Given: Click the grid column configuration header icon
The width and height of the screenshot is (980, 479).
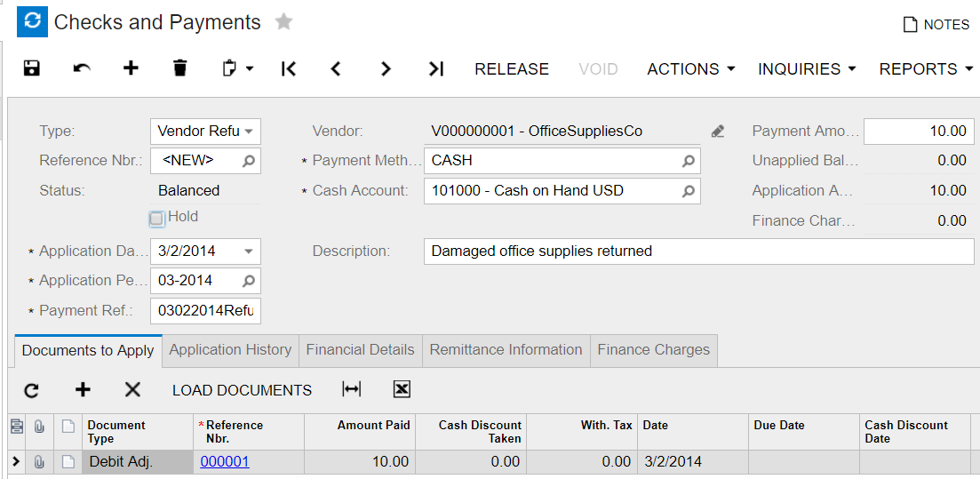Looking at the screenshot, I should (17, 427).
